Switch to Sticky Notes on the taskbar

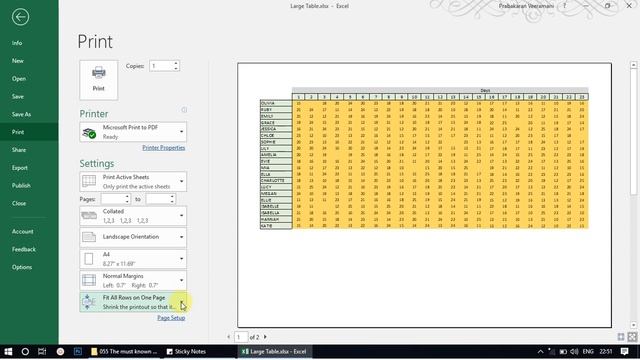coord(186,352)
